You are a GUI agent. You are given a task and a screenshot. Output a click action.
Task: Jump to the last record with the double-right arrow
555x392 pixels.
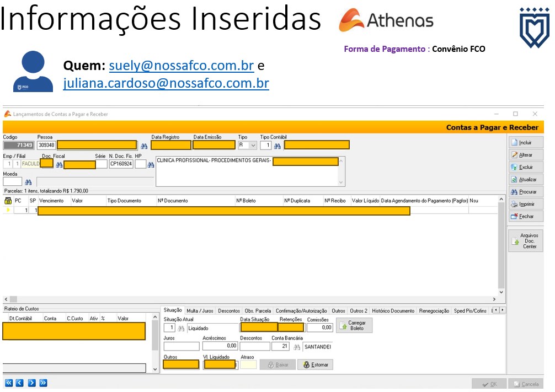[x=43, y=383]
